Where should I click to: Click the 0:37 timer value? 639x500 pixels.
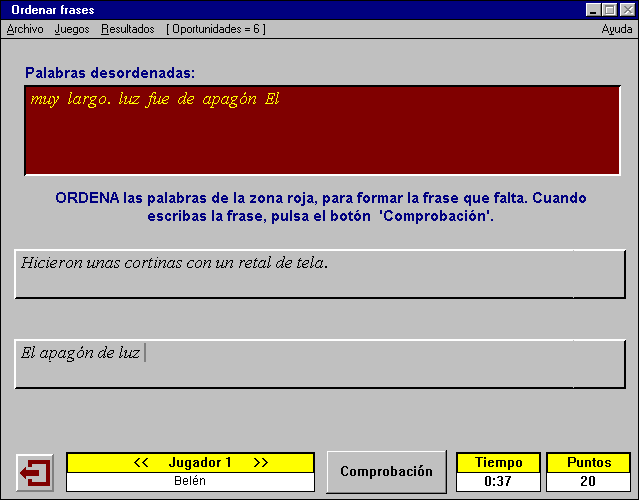[x=498, y=481]
